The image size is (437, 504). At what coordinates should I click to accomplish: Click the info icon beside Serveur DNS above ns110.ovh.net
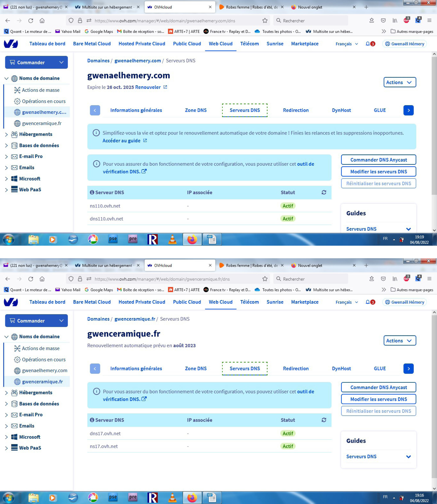point(92,192)
